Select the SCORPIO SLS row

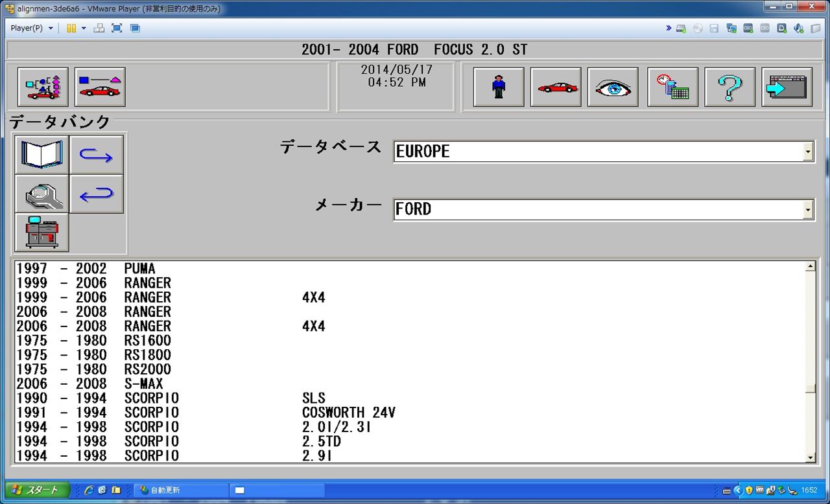(409, 398)
